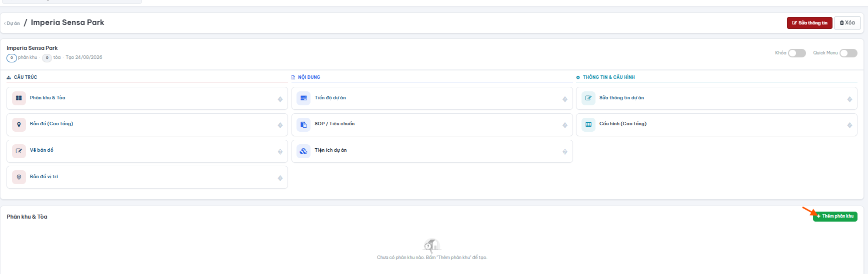The height and width of the screenshot is (274, 868).
Task: Click the Sửa thông tin red button
Action: pos(809,23)
